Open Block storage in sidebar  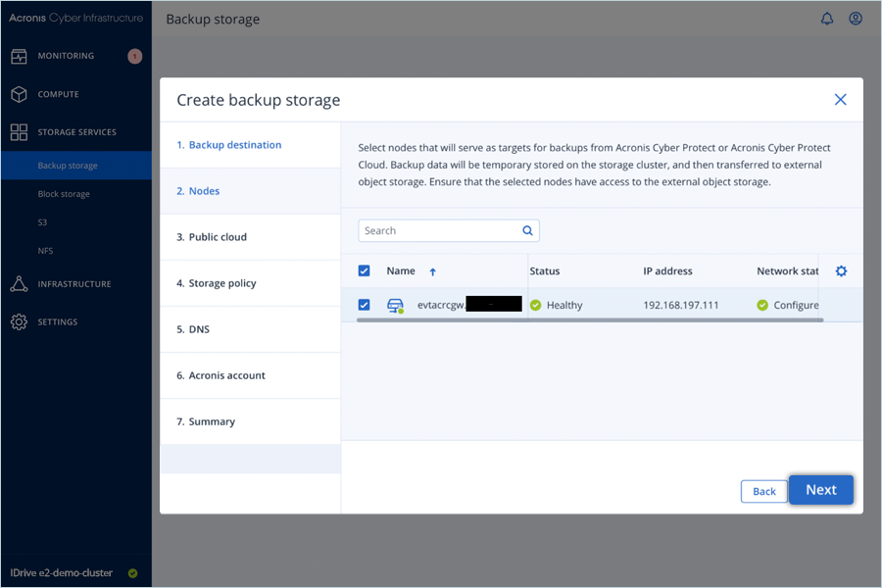click(64, 194)
